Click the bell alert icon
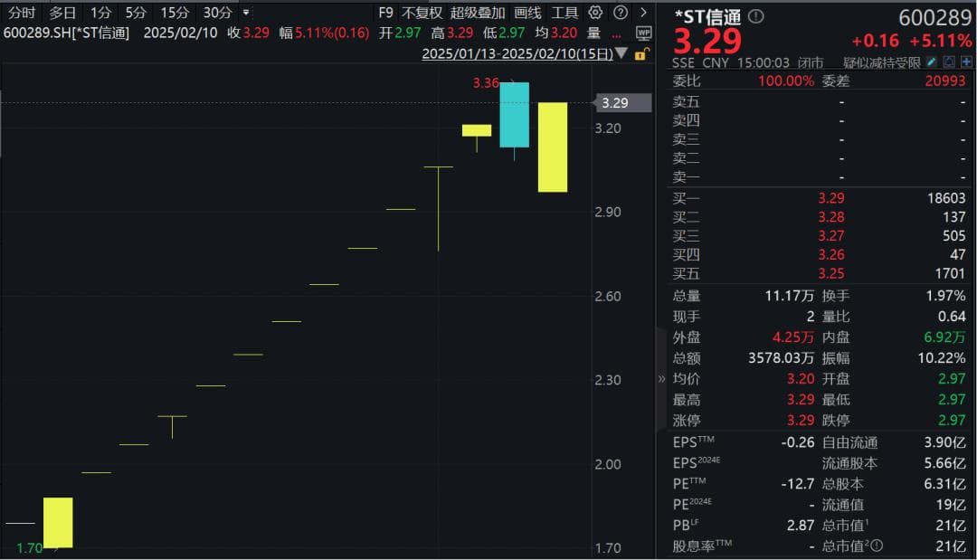 [949, 62]
